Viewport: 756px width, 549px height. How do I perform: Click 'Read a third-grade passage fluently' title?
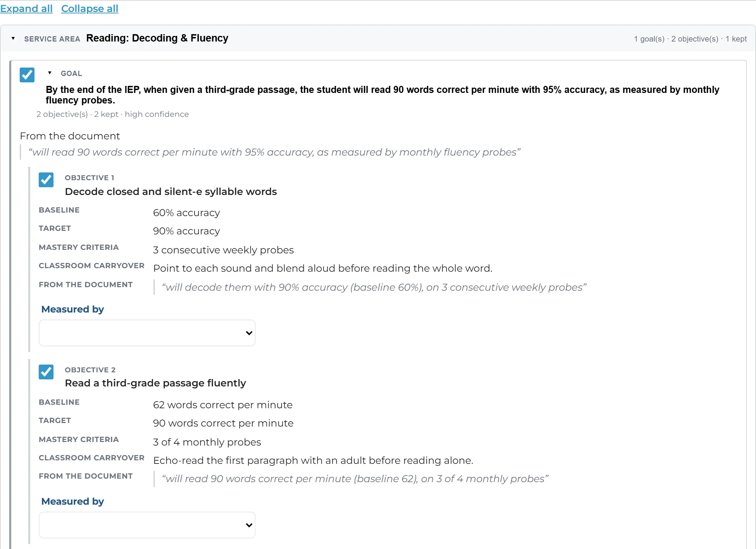[156, 383]
